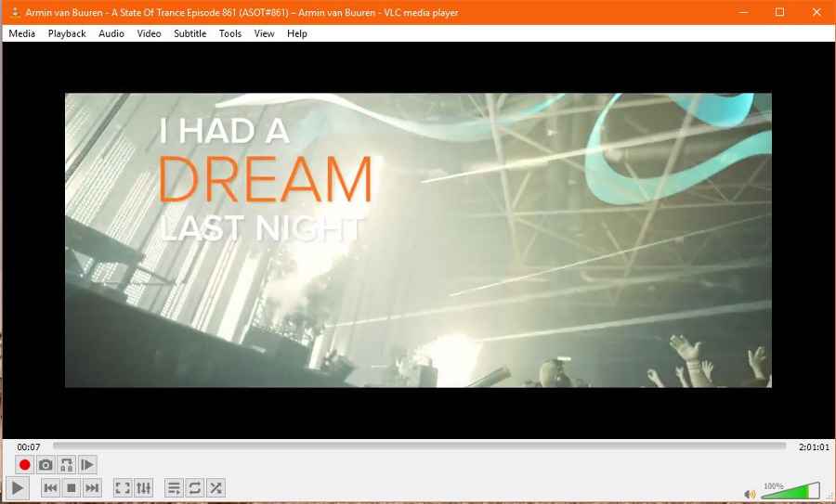Advance frame by frame
The height and width of the screenshot is (504, 836).
tap(87, 465)
